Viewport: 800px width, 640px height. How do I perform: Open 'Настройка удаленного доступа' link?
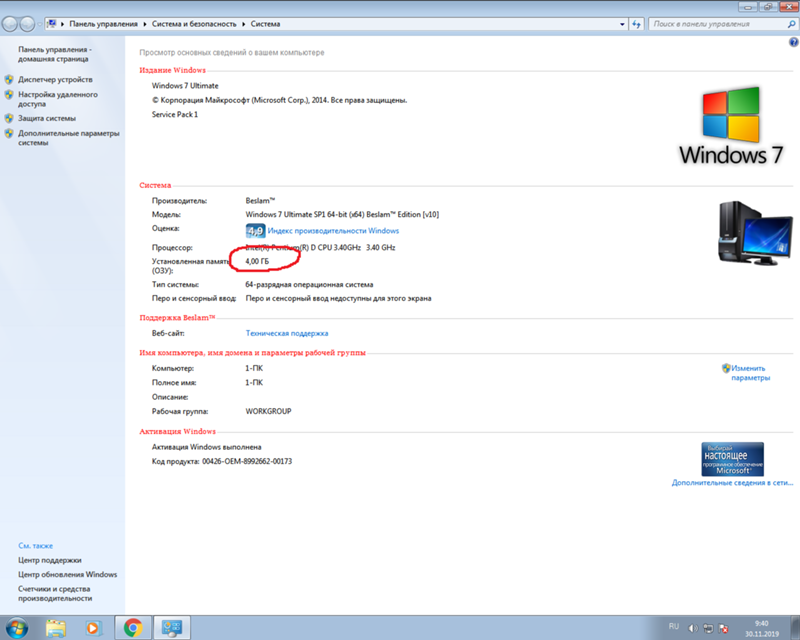[x=57, y=99]
